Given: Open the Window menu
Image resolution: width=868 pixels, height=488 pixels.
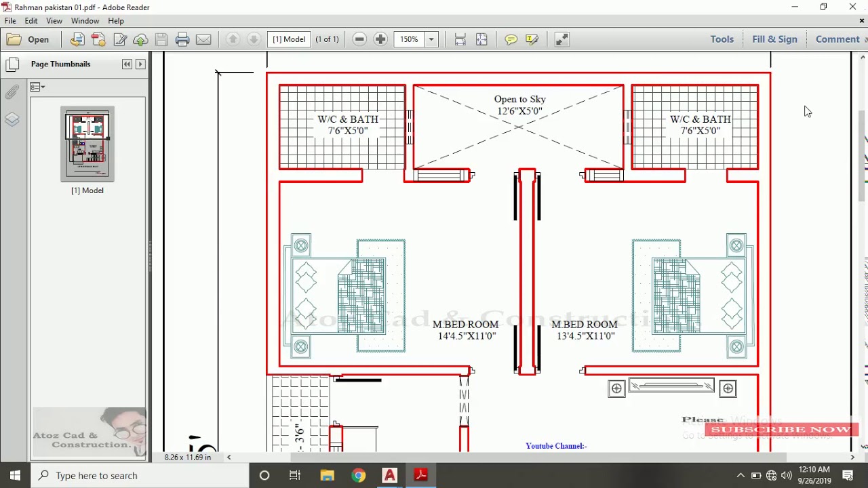Looking at the screenshot, I should [85, 21].
